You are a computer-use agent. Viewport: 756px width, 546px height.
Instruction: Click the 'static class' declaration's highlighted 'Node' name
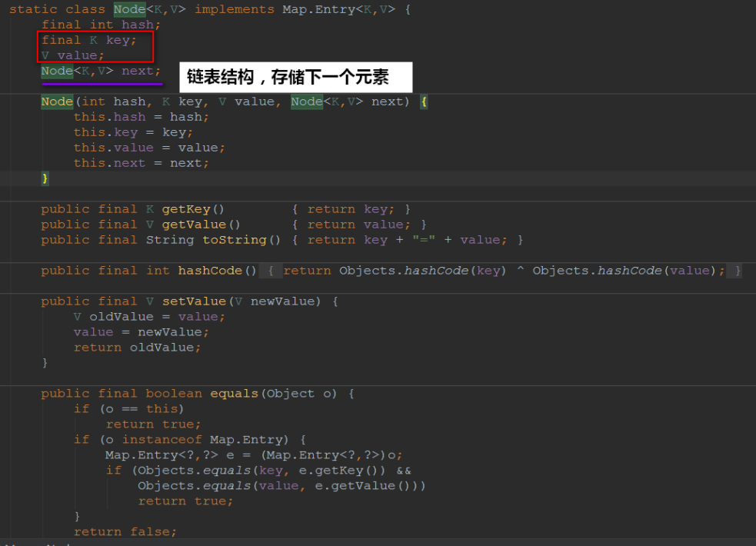point(130,9)
